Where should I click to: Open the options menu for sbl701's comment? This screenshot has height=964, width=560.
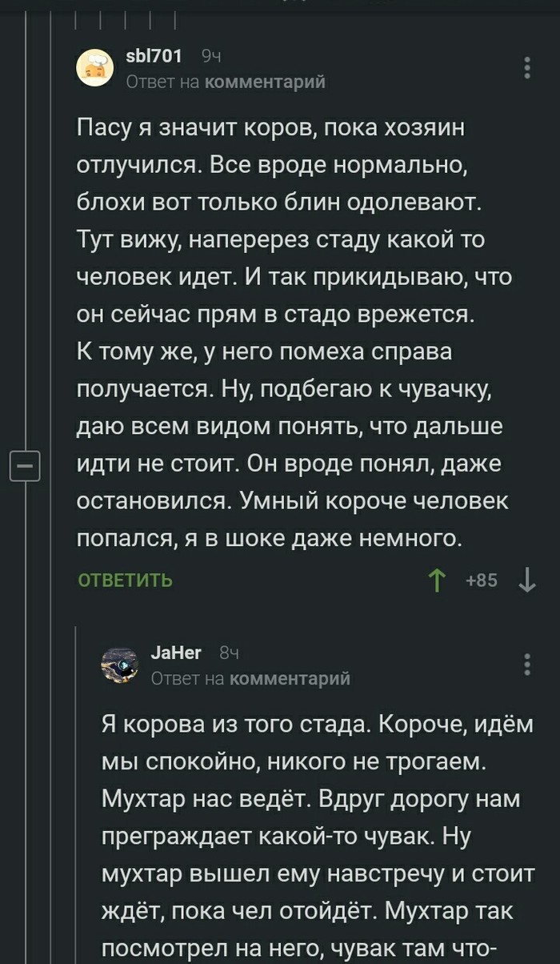527,67
